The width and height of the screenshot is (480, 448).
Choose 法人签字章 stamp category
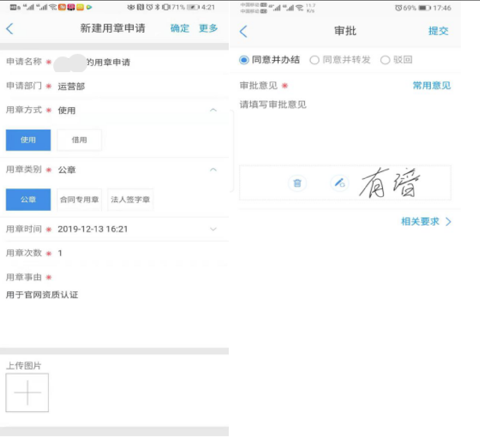pos(130,200)
